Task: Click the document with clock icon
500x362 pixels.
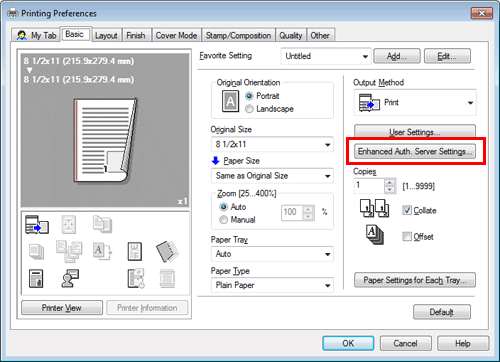Action: 136,278
